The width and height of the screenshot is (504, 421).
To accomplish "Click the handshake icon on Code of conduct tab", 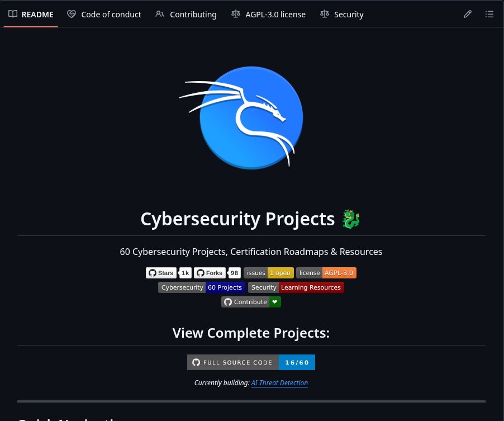I will (x=71, y=14).
